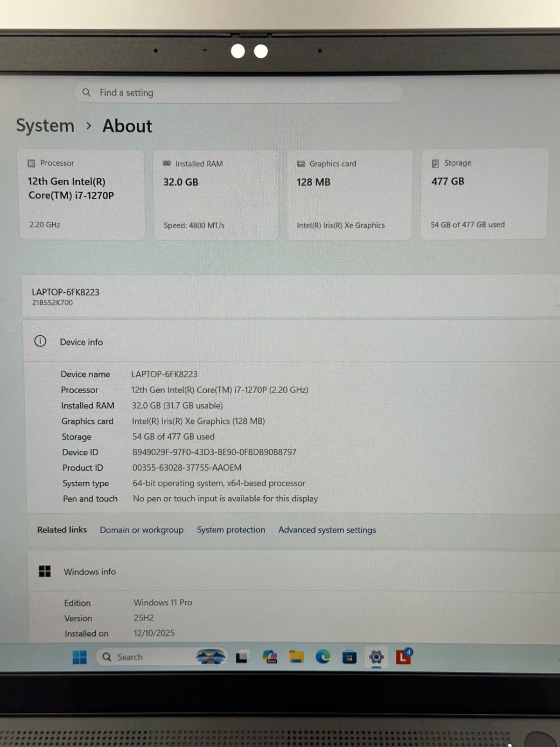Click the Device info circle-i icon
560x747 pixels.
pyautogui.click(x=41, y=341)
